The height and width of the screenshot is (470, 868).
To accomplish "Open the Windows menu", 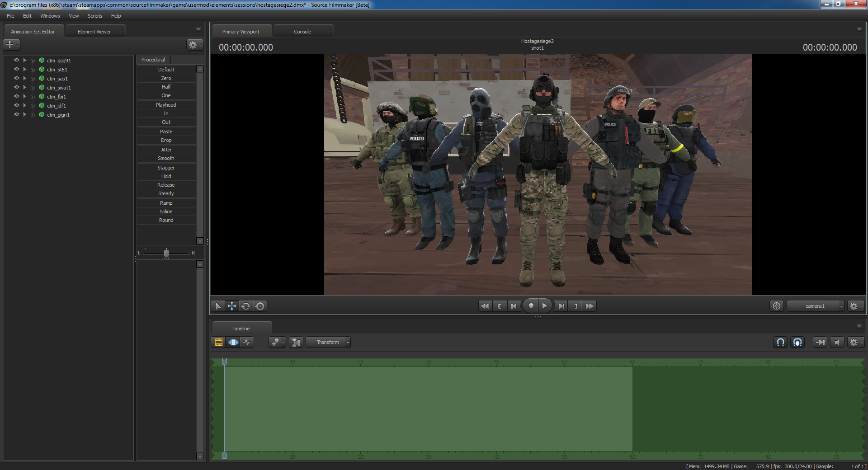I will point(50,16).
